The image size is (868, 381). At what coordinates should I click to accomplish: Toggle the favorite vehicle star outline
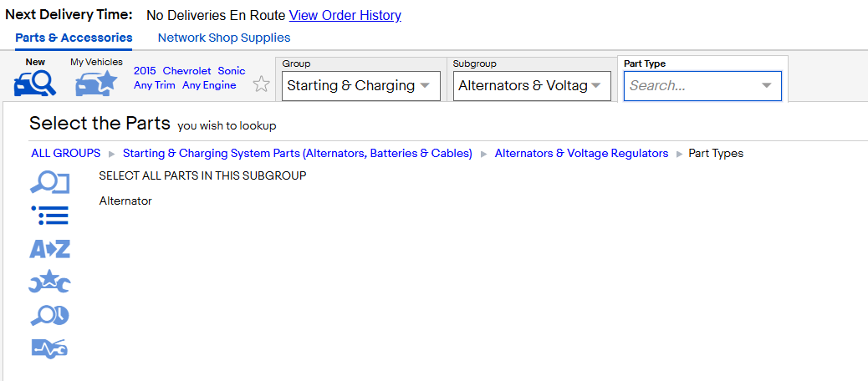(261, 84)
